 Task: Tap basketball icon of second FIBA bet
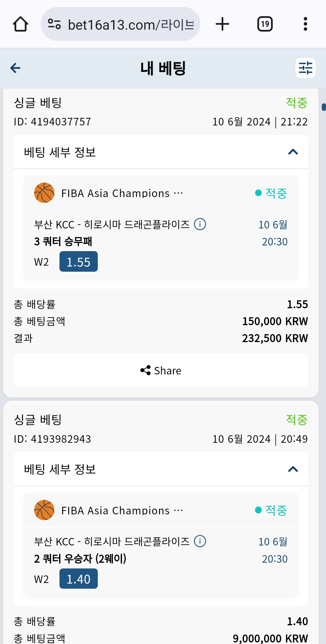[44, 510]
